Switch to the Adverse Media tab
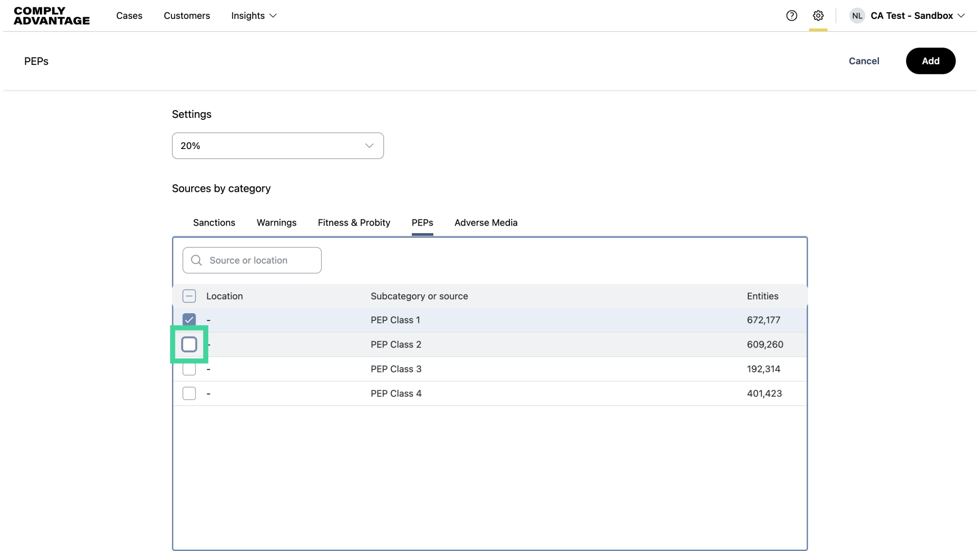This screenshot has width=980, height=551. point(486,222)
